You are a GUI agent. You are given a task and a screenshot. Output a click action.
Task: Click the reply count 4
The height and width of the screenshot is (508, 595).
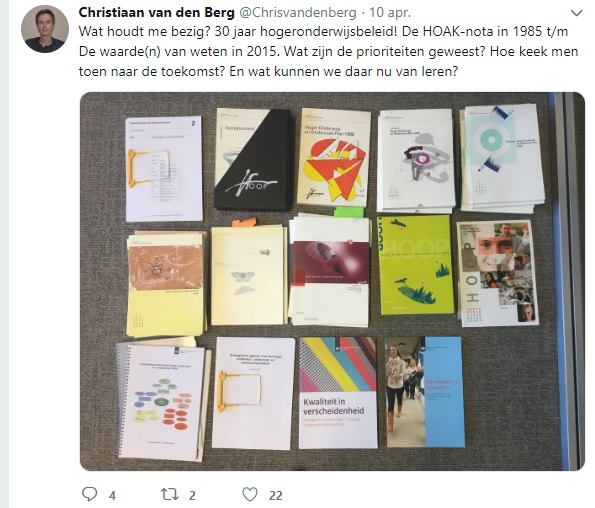(x=112, y=495)
